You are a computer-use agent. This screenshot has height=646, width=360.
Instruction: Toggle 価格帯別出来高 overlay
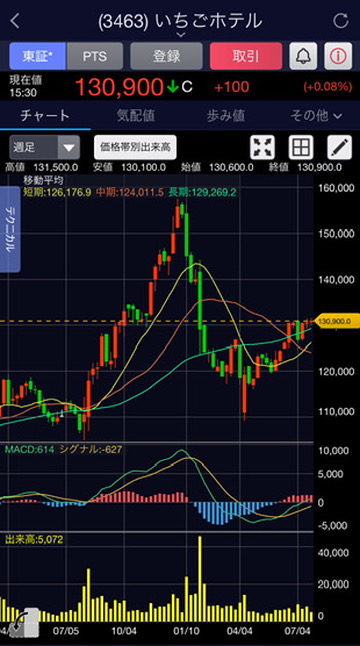(x=135, y=147)
